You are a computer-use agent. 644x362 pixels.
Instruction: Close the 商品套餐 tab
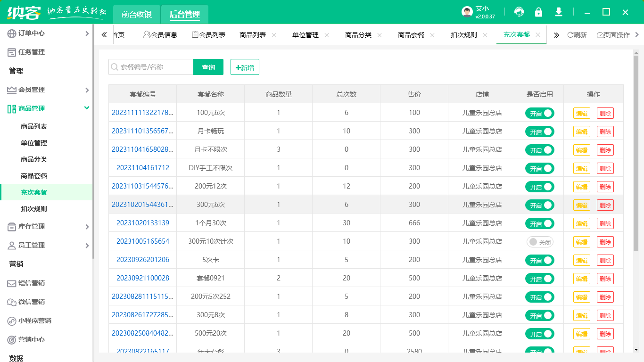click(x=432, y=35)
